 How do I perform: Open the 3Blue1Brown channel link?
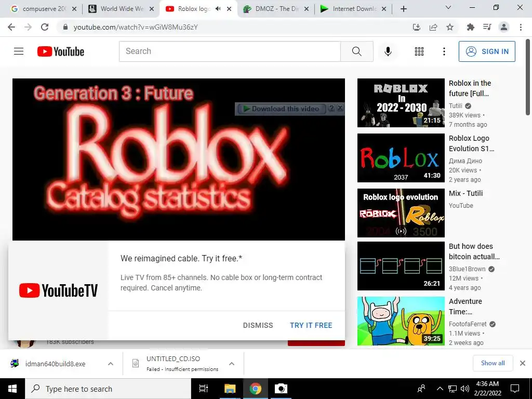click(x=467, y=269)
